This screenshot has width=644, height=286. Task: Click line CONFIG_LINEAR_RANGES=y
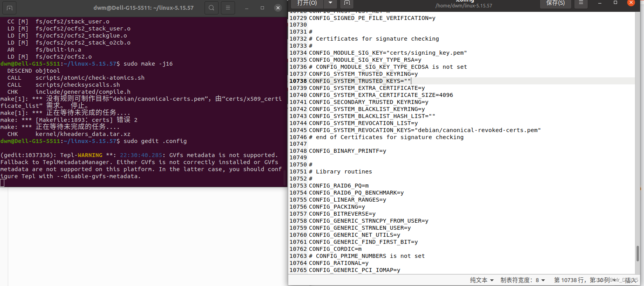pyautogui.click(x=348, y=200)
